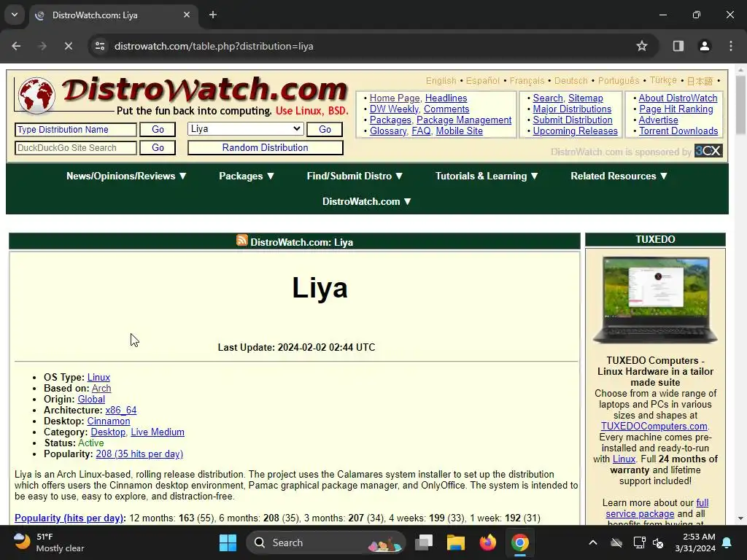Click the Random Distribution button
This screenshot has width=747, height=560.
click(x=265, y=147)
